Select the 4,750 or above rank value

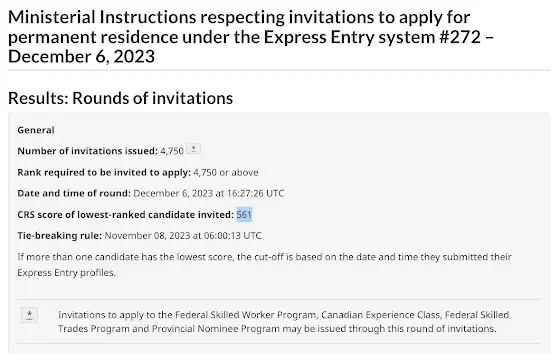click(x=226, y=172)
